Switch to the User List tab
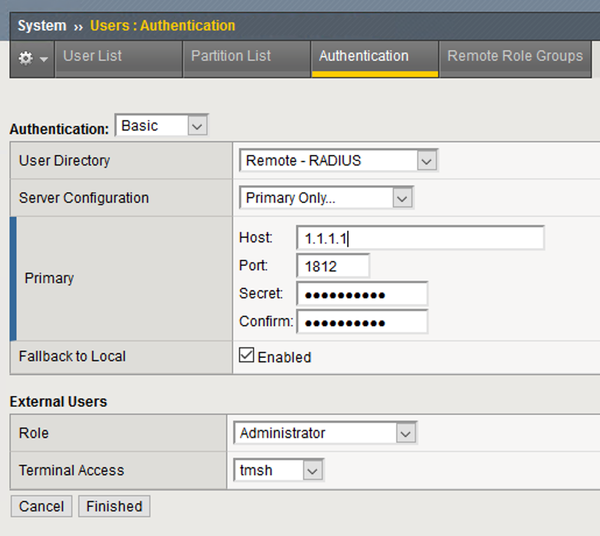Viewport: 600px width, 536px height. (93, 56)
